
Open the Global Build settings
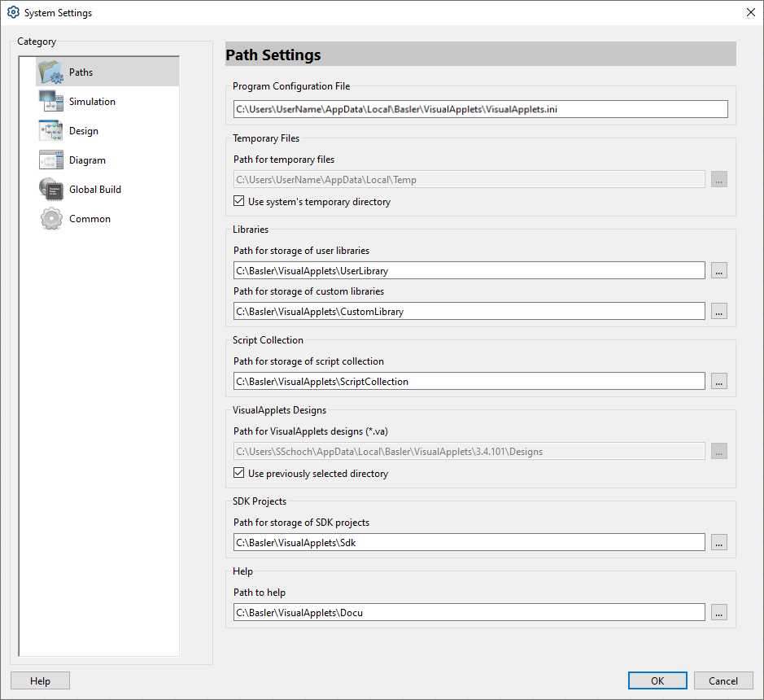point(95,189)
